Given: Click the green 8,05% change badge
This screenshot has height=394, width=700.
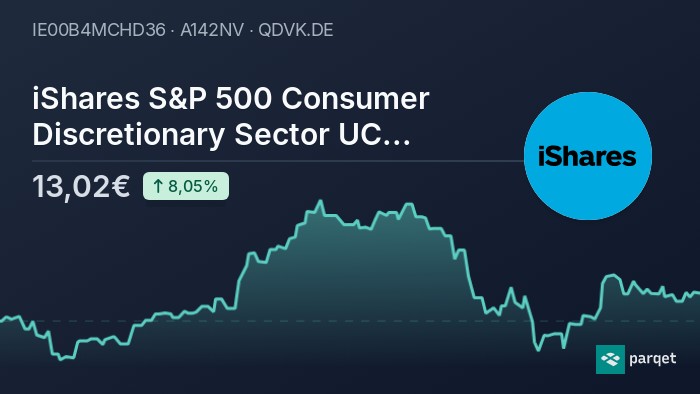Looking at the screenshot, I should pos(186,186).
